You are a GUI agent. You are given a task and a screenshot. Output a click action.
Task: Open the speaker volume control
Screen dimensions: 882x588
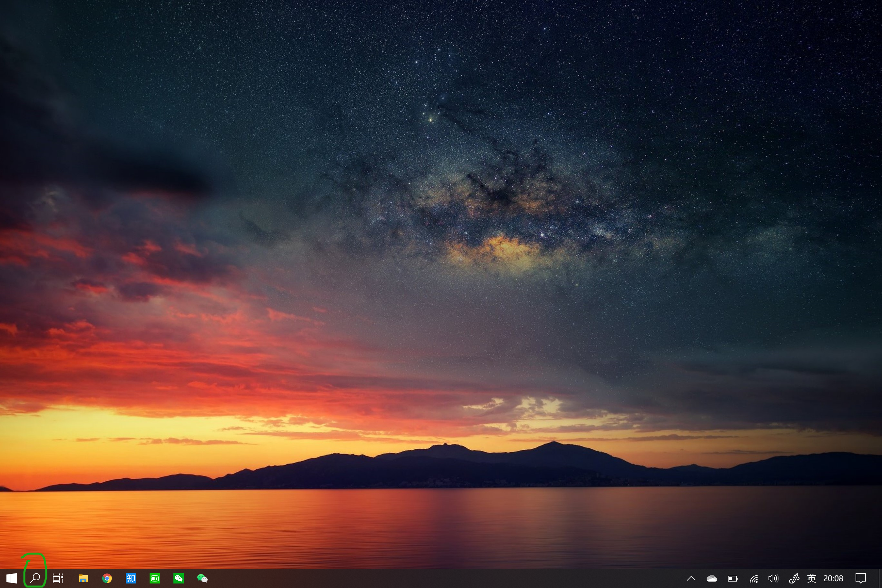(x=773, y=578)
